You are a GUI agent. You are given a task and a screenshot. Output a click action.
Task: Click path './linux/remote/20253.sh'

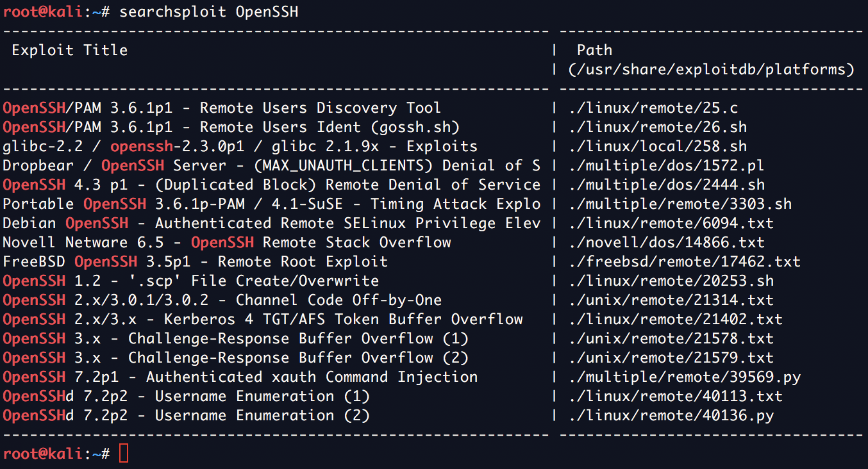671,281
